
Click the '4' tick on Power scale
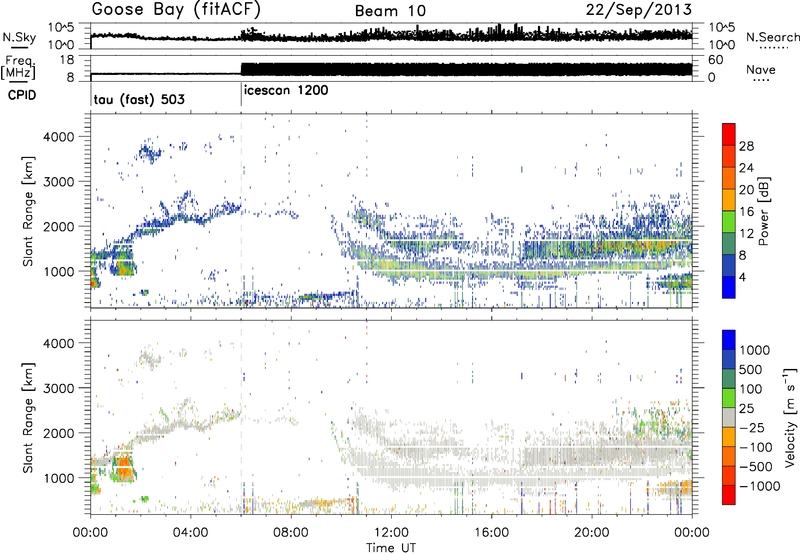coord(742,277)
